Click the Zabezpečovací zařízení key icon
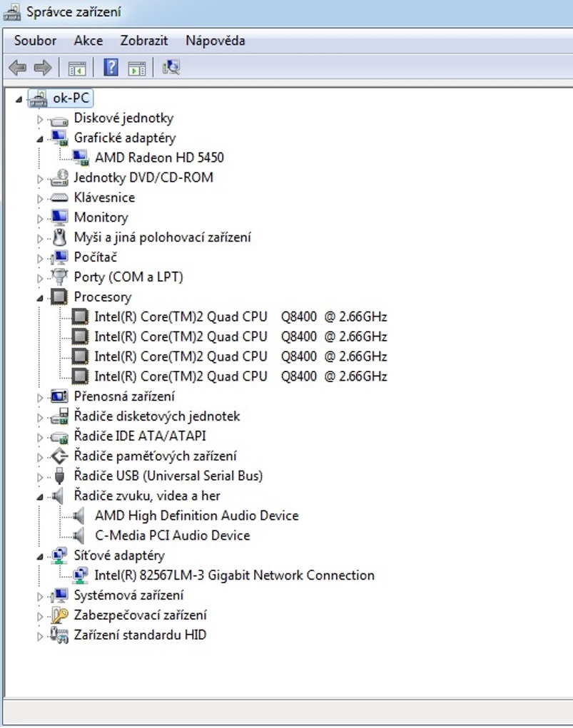The height and width of the screenshot is (728, 573). pos(60,615)
